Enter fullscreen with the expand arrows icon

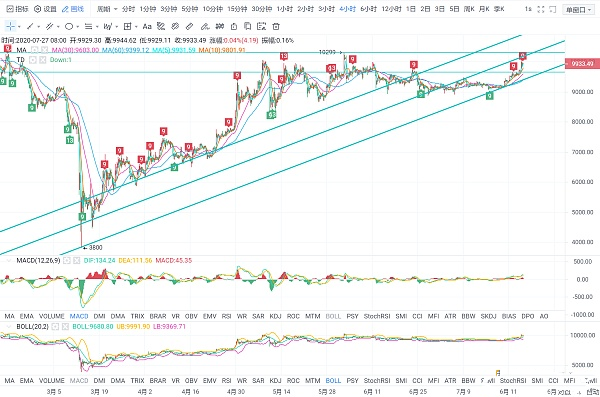[x=541, y=9]
